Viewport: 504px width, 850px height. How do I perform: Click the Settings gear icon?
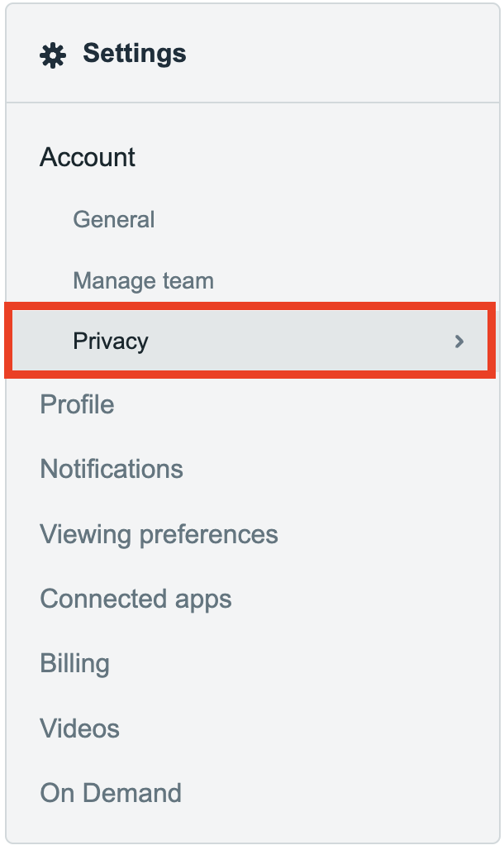pos(54,55)
